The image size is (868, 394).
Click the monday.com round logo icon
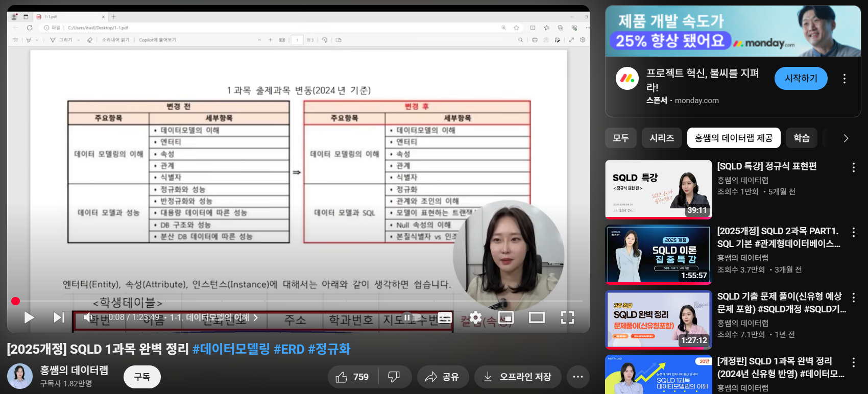coord(627,78)
